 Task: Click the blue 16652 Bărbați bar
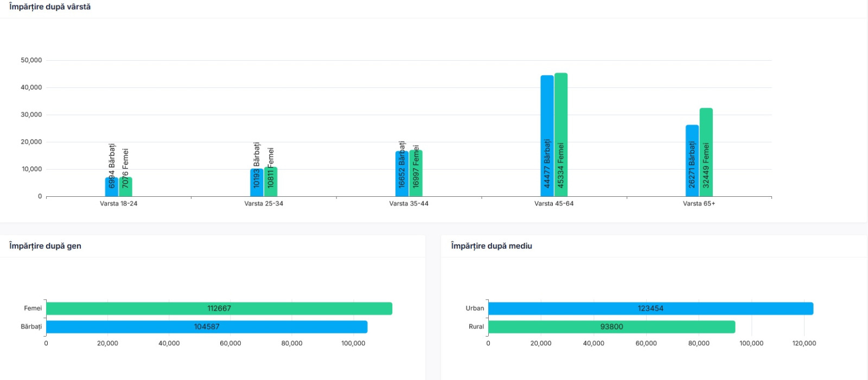pyautogui.click(x=402, y=174)
